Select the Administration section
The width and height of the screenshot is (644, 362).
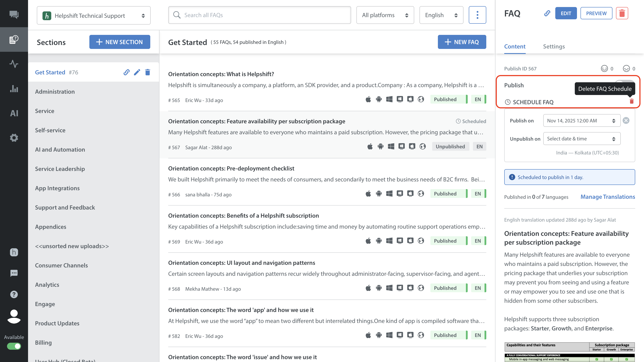point(55,92)
